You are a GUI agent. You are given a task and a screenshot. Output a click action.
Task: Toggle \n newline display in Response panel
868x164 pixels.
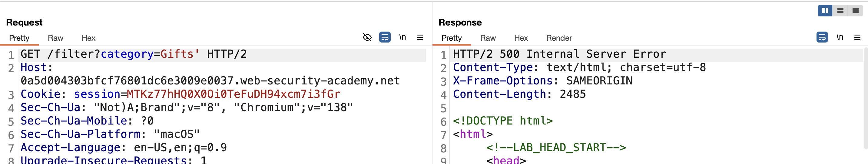pyautogui.click(x=840, y=37)
